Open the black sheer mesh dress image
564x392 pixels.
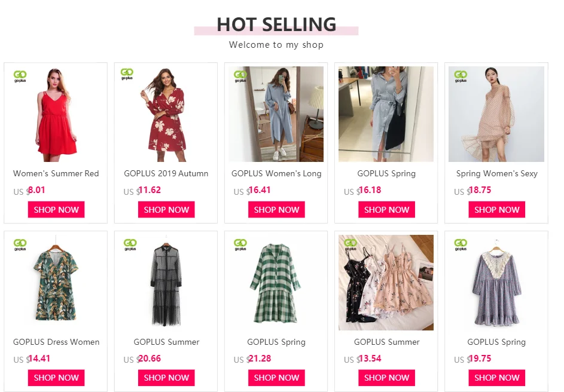[x=166, y=283]
